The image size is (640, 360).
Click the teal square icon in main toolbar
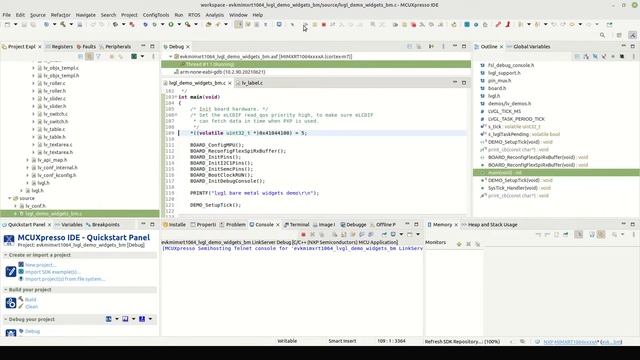coord(467,24)
